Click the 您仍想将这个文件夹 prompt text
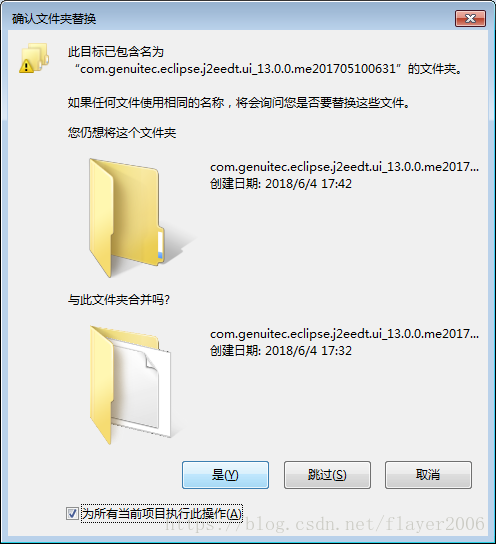The width and height of the screenshot is (496, 544). tap(122, 133)
